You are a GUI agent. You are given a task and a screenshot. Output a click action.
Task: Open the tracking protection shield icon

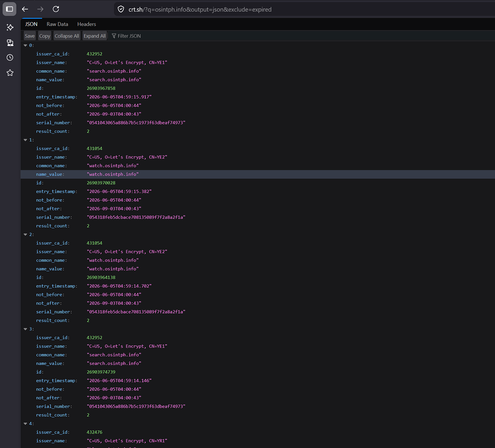click(x=121, y=9)
